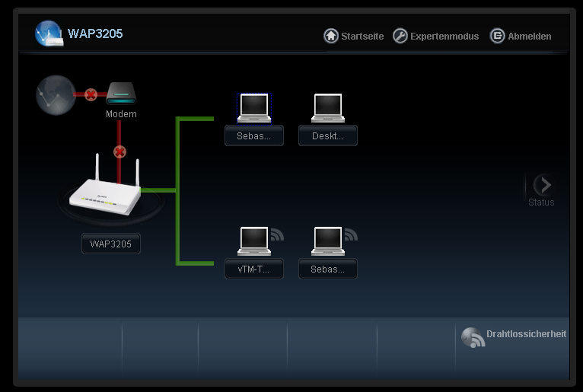Log out via the Abmelden link
The image size is (583, 392).
click(x=530, y=37)
